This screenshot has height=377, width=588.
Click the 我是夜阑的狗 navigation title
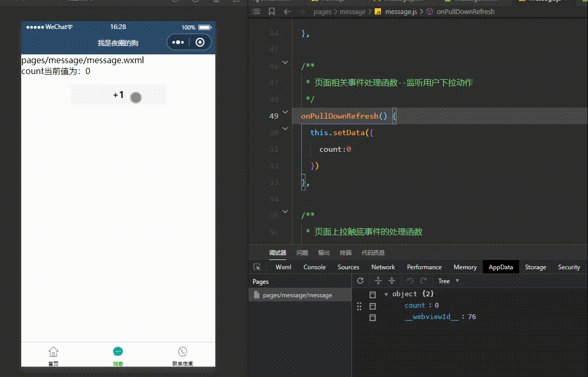(118, 43)
